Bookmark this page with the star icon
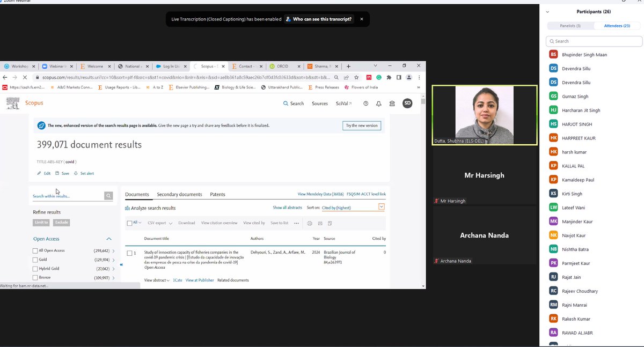This screenshot has height=347, width=644. click(x=356, y=77)
